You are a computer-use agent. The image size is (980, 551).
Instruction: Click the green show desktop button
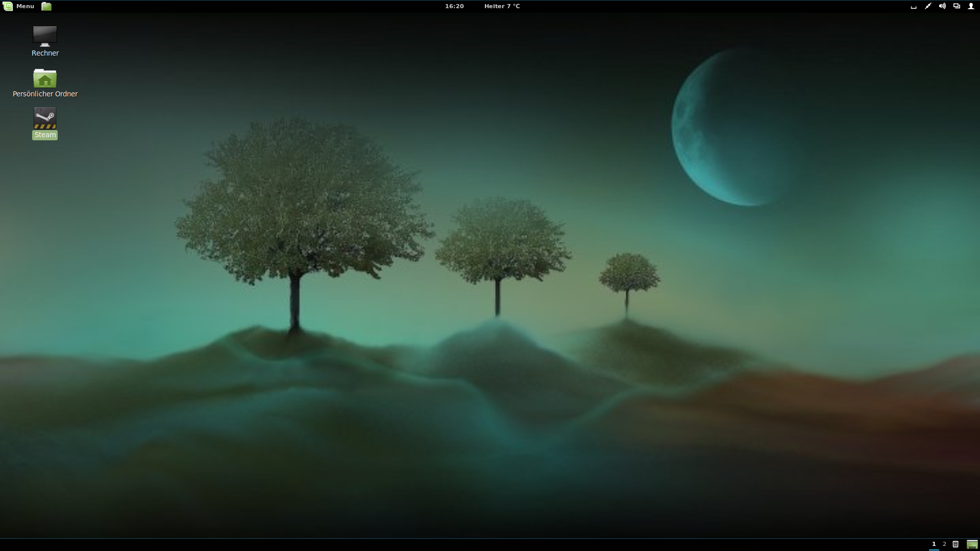(972, 544)
